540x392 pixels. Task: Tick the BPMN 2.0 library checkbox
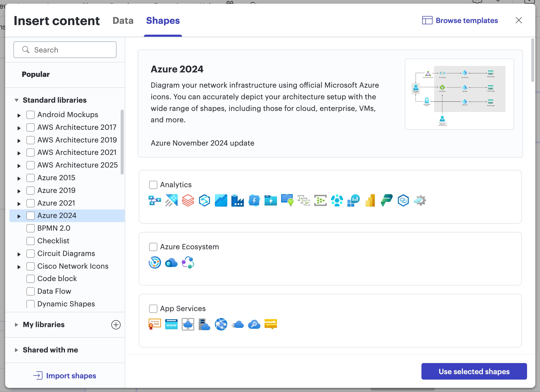click(31, 228)
